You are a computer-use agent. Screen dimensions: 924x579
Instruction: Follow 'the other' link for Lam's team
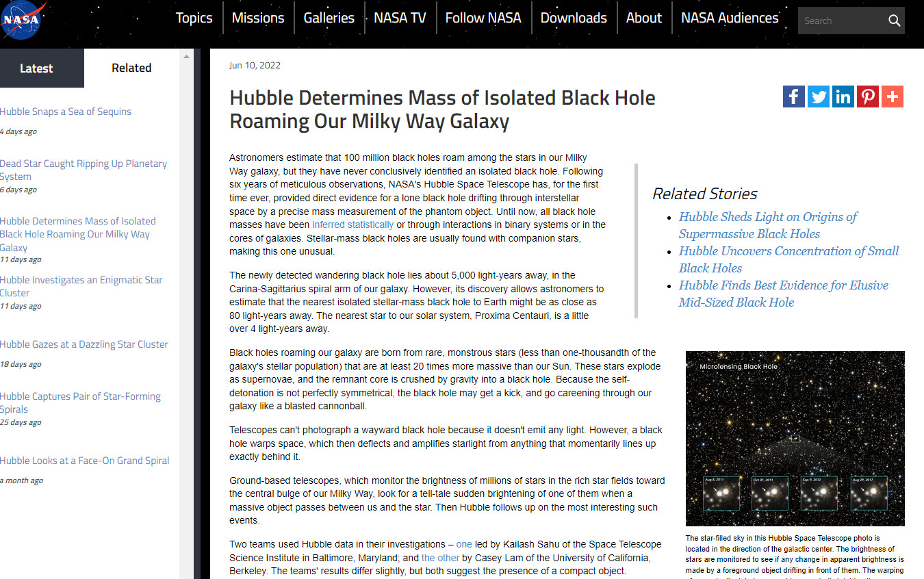[440, 558]
